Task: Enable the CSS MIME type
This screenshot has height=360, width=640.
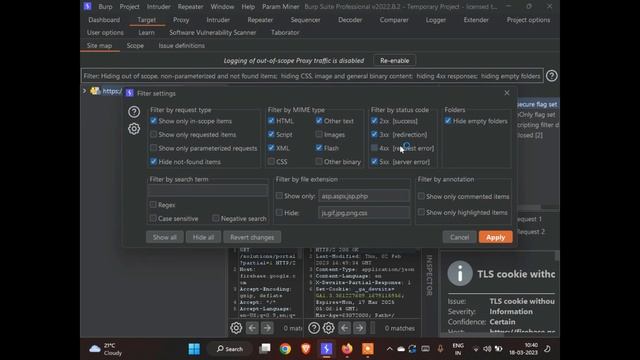Action: pos(271,162)
